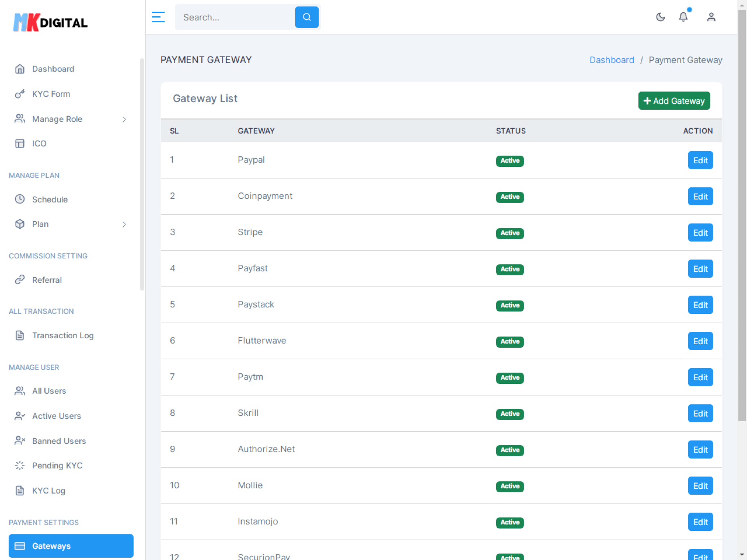Expand the Manage Role submenu chevron
This screenshot has width=747, height=560.
[124, 119]
